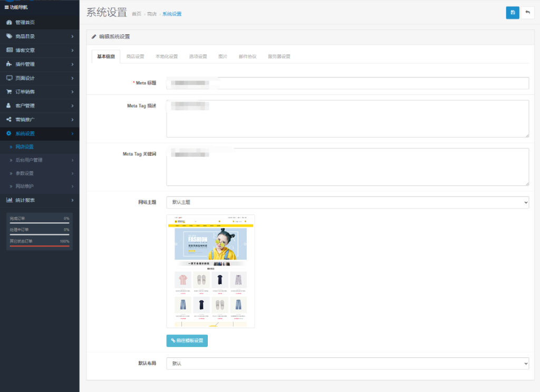Select the 管理首页 dashboard icon
This screenshot has height=392, width=540.
point(9,22)
